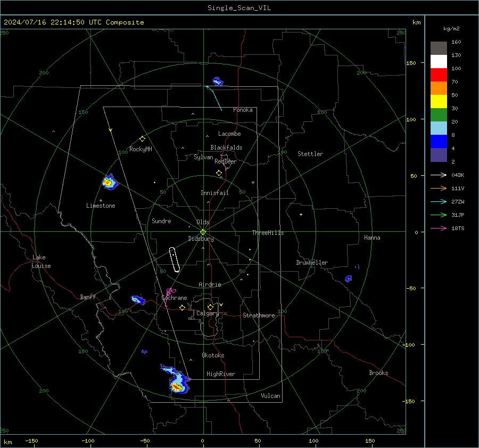Screen dimensions: 479x448
Task: Click the 04DK aircraft callsign text
Action: point(458,175)
